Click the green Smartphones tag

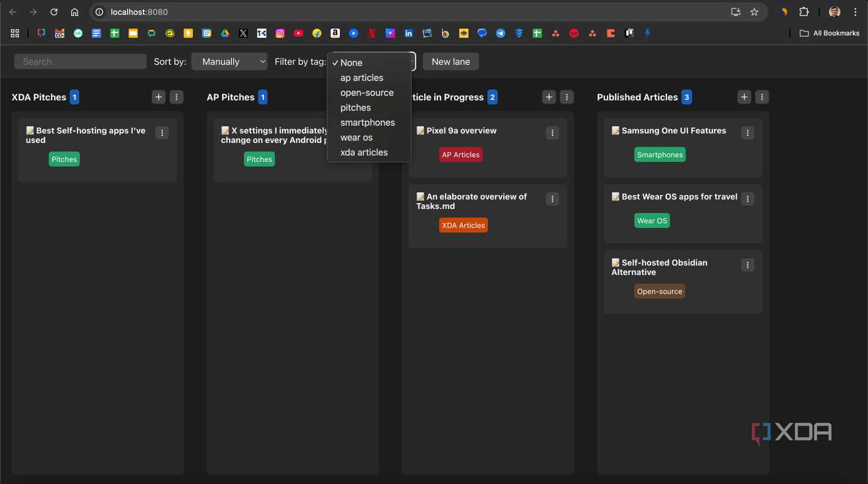click(660, 155)
